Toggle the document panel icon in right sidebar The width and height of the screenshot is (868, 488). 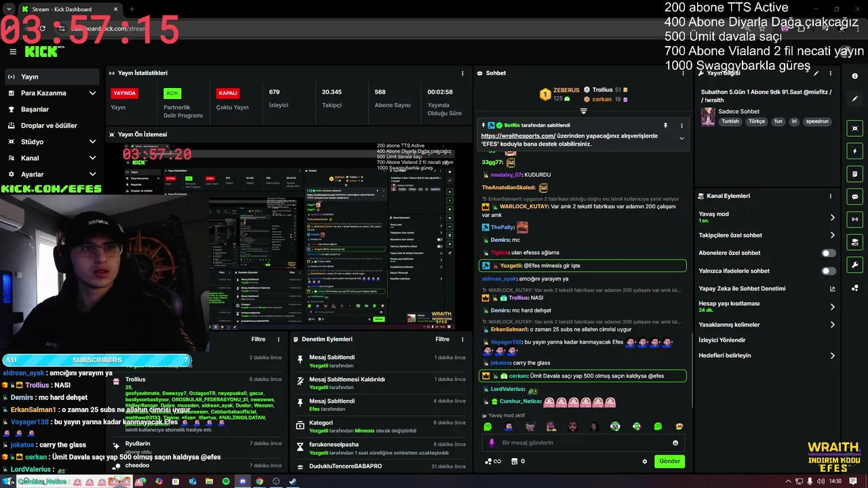point(854,174)
